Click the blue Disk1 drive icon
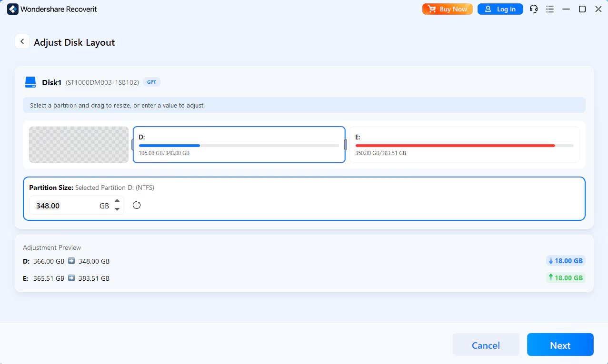The image size is (608, 364). [x=30, y=82]
